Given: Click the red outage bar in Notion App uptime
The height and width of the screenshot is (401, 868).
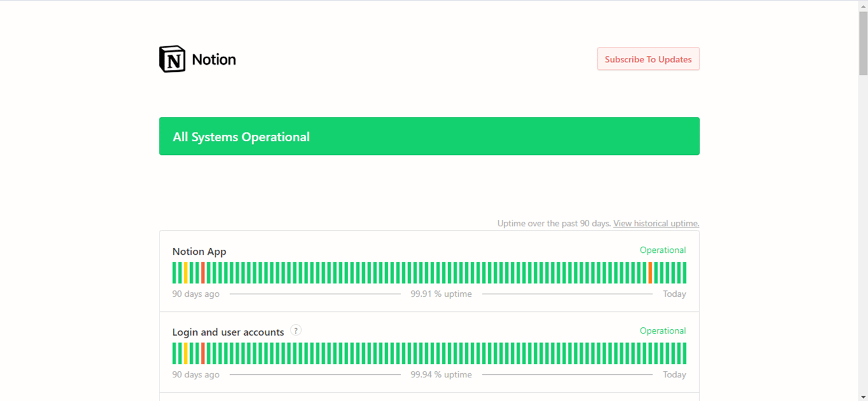Looking at the screenshot, I should point(203,273).
